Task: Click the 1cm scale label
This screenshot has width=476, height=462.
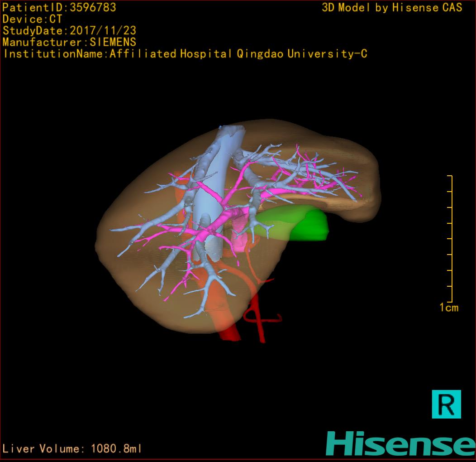Action: click(449, 308)
